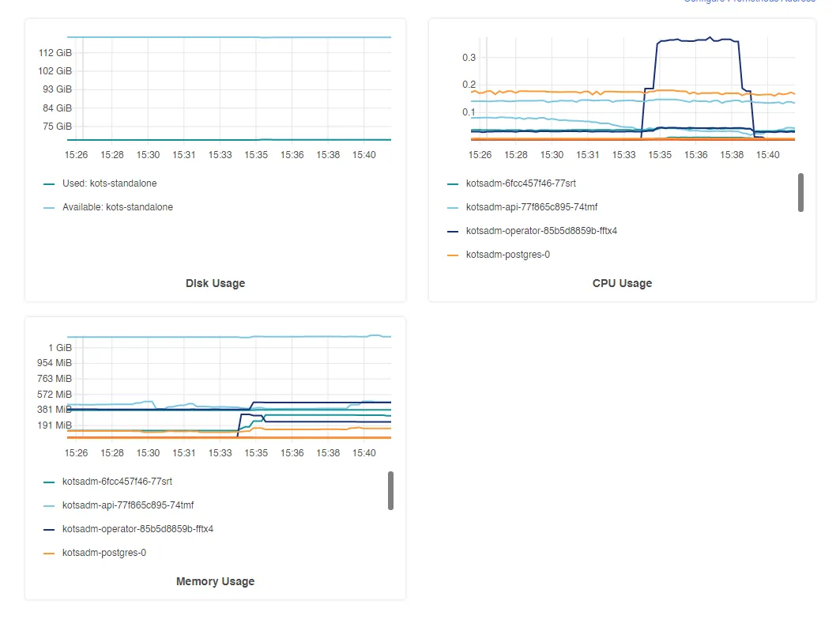
Task: Click the Memory Usage legend scrollbar
Action: (390, 491)
